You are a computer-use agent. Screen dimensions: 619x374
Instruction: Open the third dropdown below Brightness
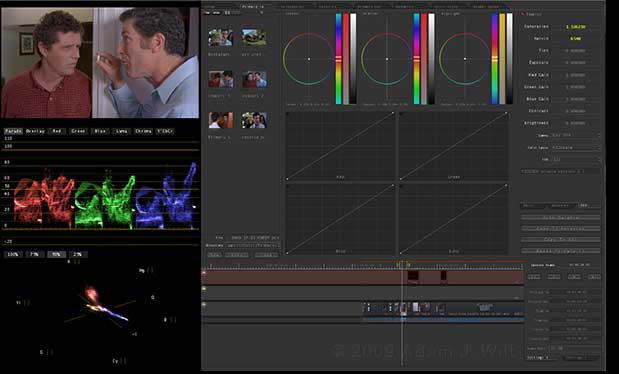pyautogui.click(x=576, y=159)
